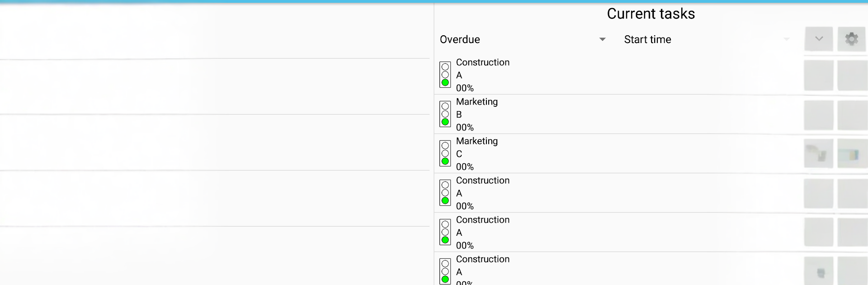Click the traffic-light indicator for Marketing C
Screen dimensions: 868x285
(x=445, y=153)
